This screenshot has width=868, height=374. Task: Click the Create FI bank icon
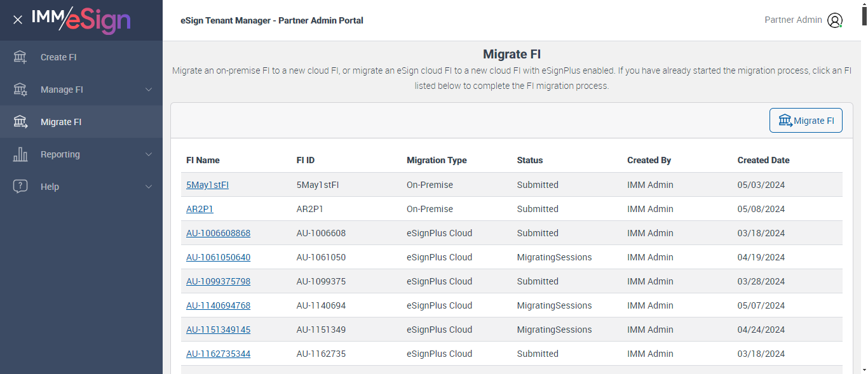[x=20, y=57]
